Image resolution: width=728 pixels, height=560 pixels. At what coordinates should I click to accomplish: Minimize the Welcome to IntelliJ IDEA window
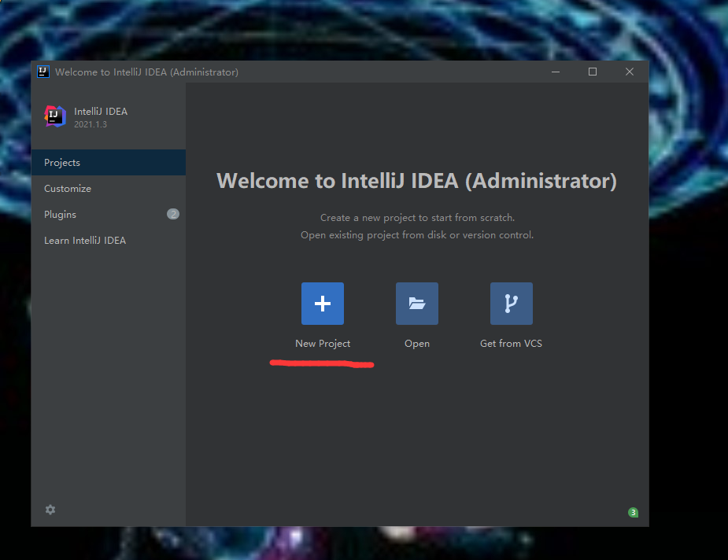click(x=556, y=72)
